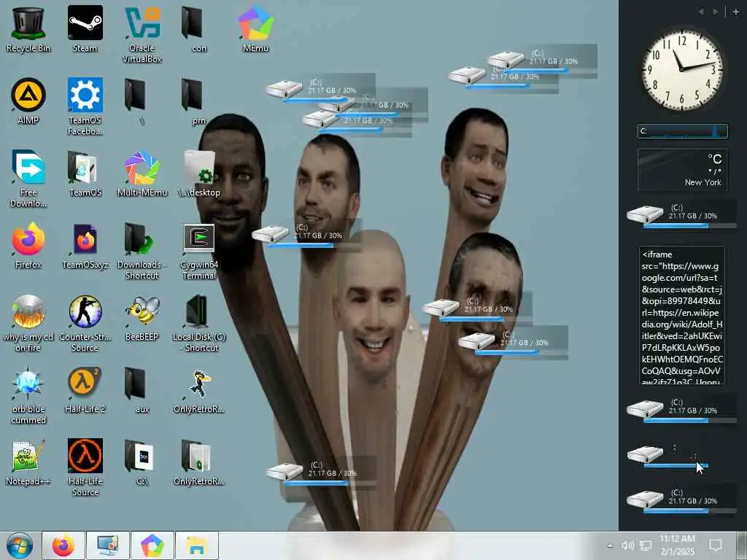Image resolution: width=747 pixels, height=560 pixels.
Task: Click the volume speaker tray icon
Action: (627, 545)
